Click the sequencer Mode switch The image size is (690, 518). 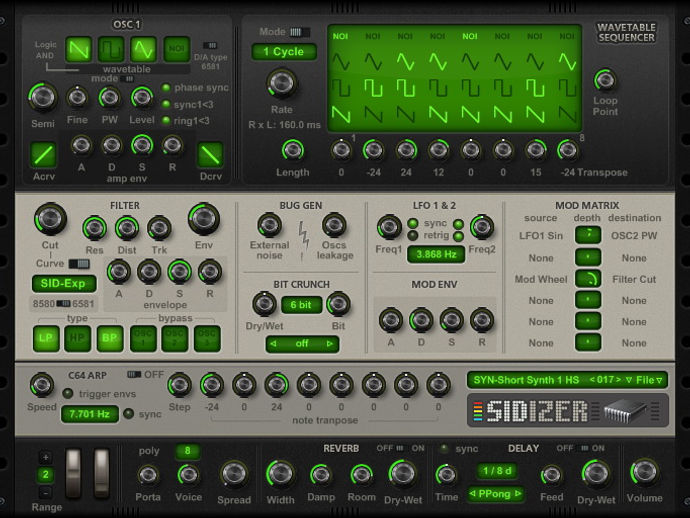(300, 32)
